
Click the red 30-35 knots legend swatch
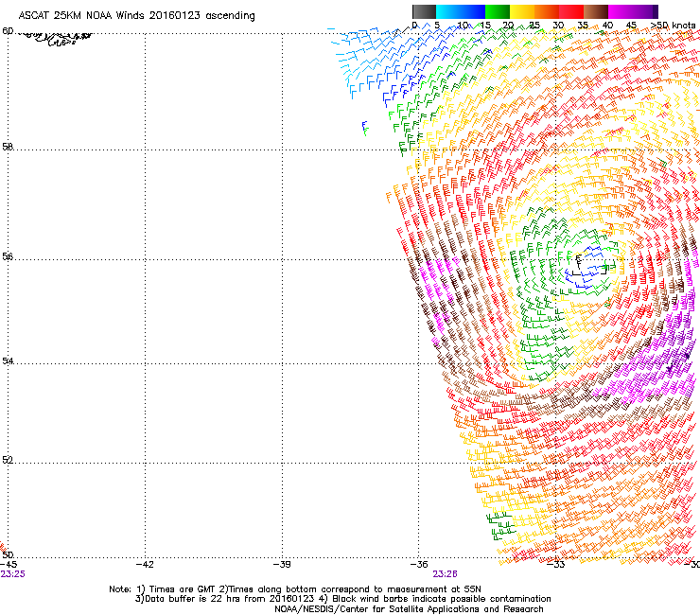pyautogui.click(x=571, y=11)
